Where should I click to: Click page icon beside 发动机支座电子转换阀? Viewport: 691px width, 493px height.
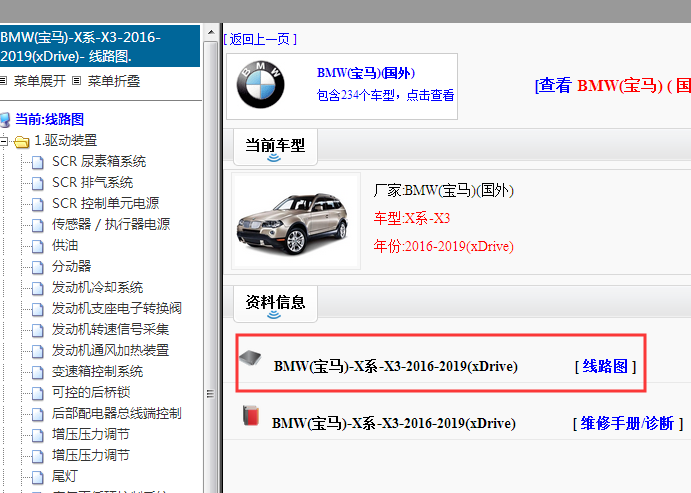pos(38,309)
